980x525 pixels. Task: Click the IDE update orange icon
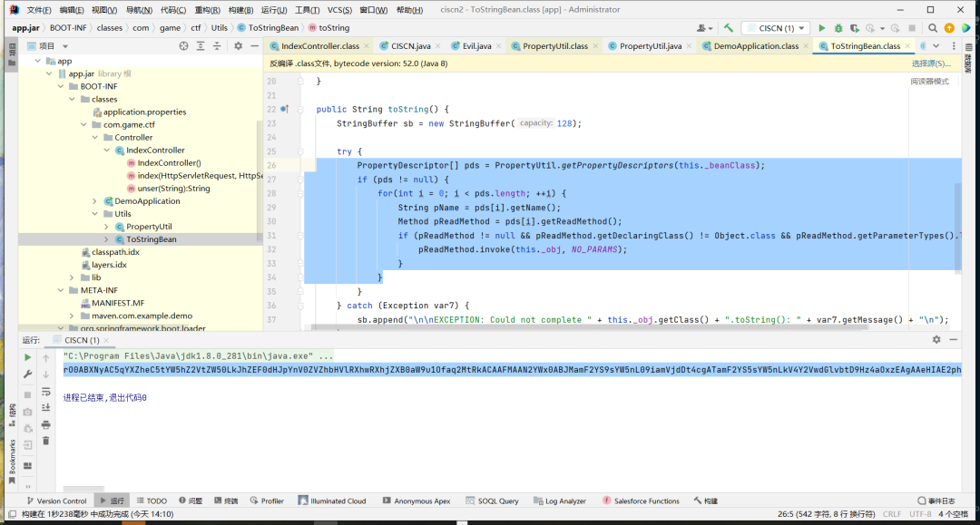[x=949, y=28]
